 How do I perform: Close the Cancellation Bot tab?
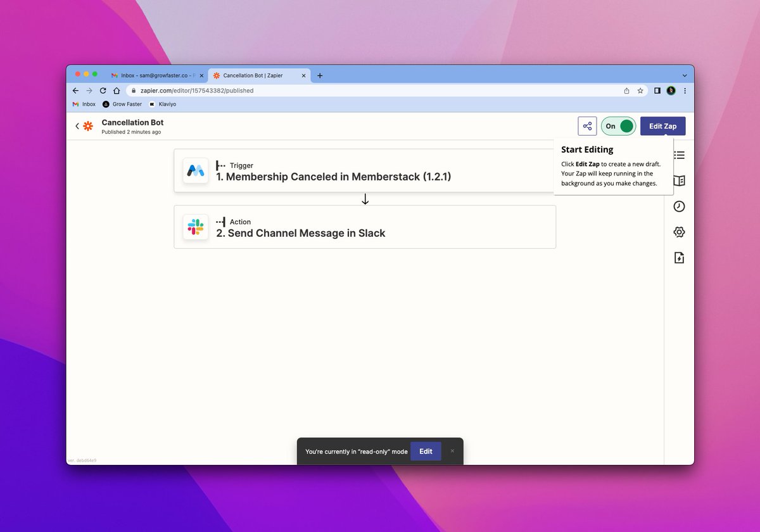pos(303,75)
